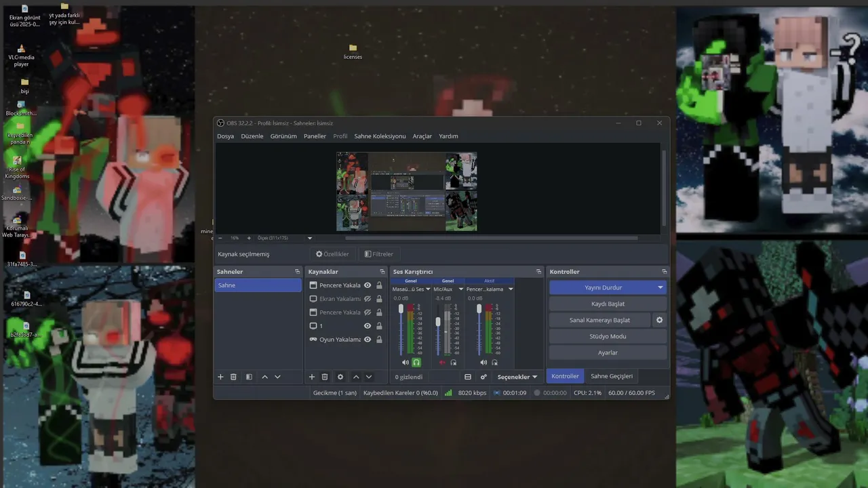The height and width of the screenshot is (488, 868).
Task: Unlock the Ekran Yakalama source
Action: [x=379, y=299]
